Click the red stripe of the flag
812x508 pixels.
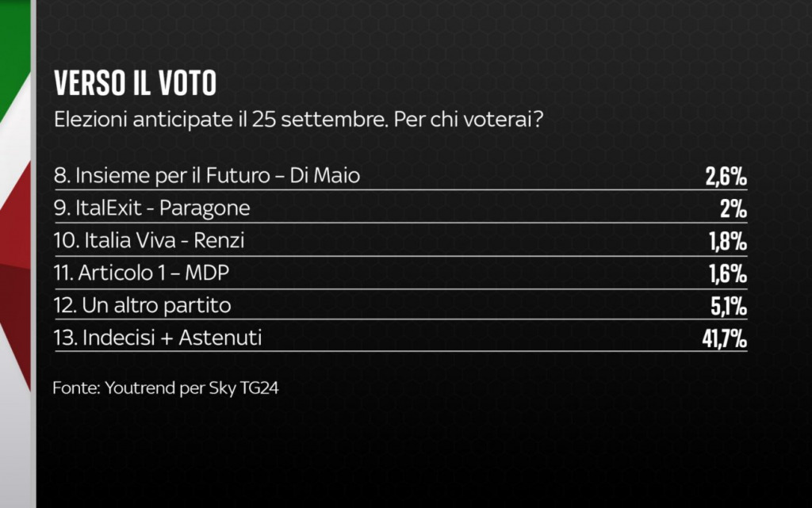tap(12, 238)
